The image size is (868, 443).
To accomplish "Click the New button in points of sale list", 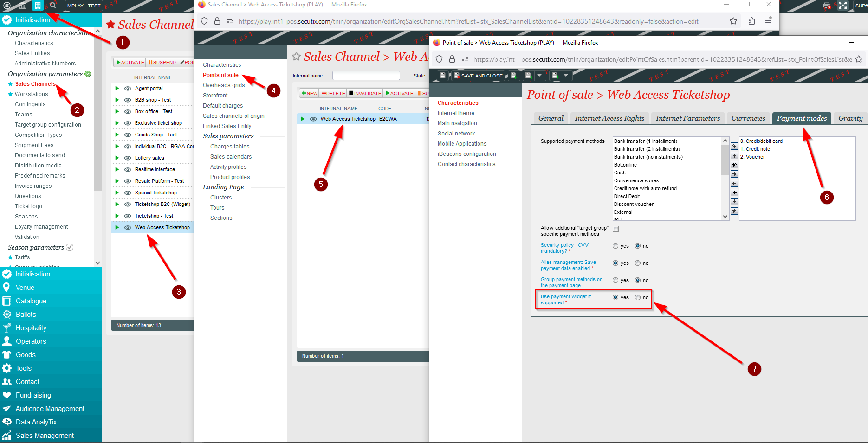I will click(x=309, y=93).
